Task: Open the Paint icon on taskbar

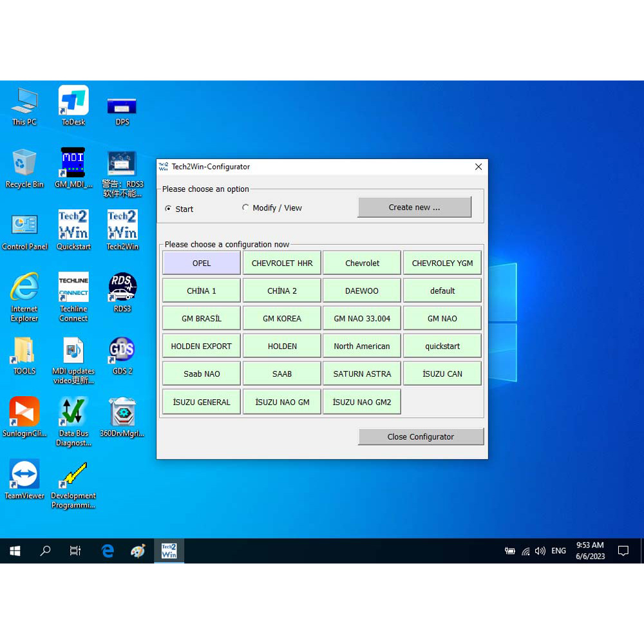Action: (138, 551)
